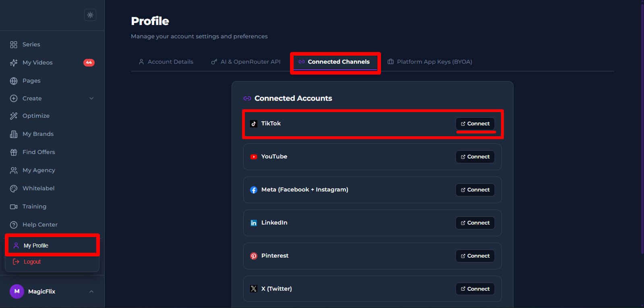This screenshot has width=644, height=308.
Task: Click the Connected Accounts link icon
Action: (x=247, y=98)
